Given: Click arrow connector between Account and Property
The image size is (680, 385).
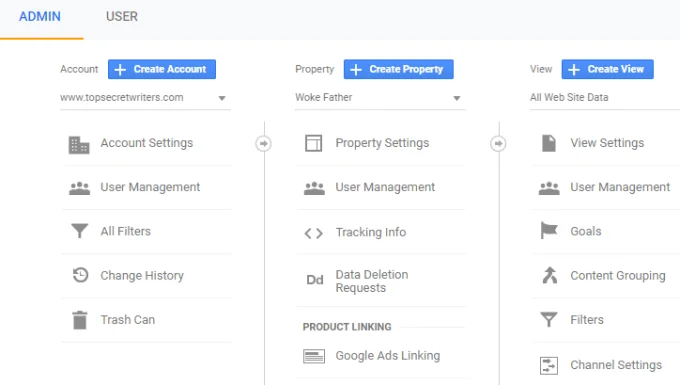Looking at the screenshot, I should [263, 144].
